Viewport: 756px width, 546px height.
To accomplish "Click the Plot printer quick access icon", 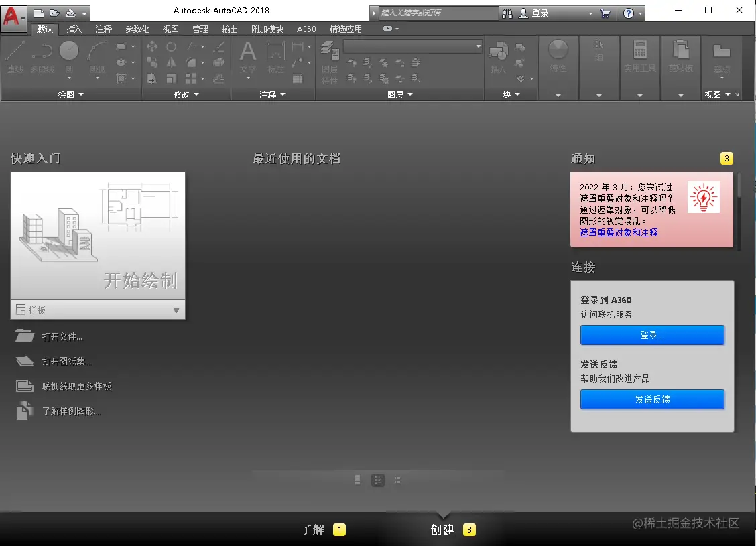I will point(70,13).
